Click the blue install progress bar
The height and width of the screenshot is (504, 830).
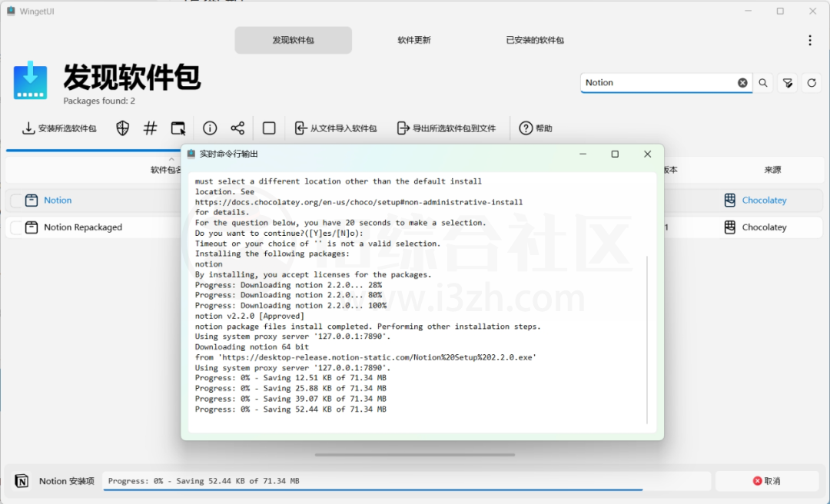(373, 490)
